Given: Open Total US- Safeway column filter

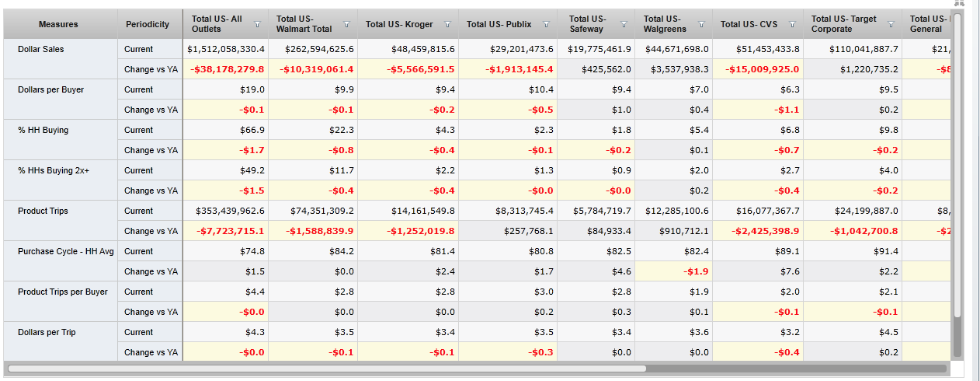Looking at the screenshot, I should click(x=624, y=25).
